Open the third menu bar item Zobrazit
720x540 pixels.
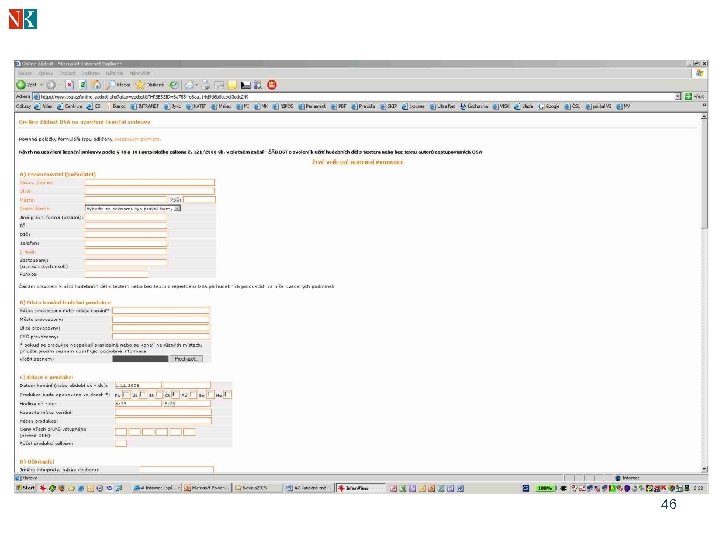(68, 73)
